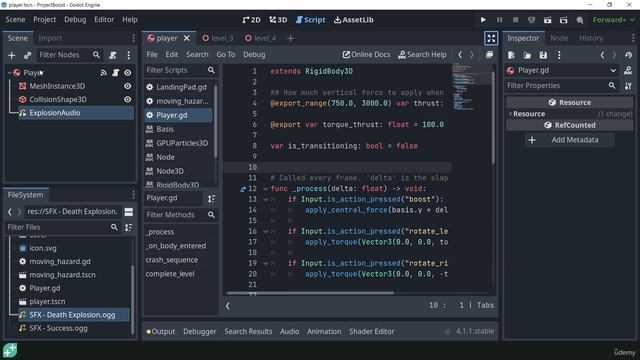This screenshot has width=640, height=360.
Task: Switch to the 3D workspace
Action: 278,20
